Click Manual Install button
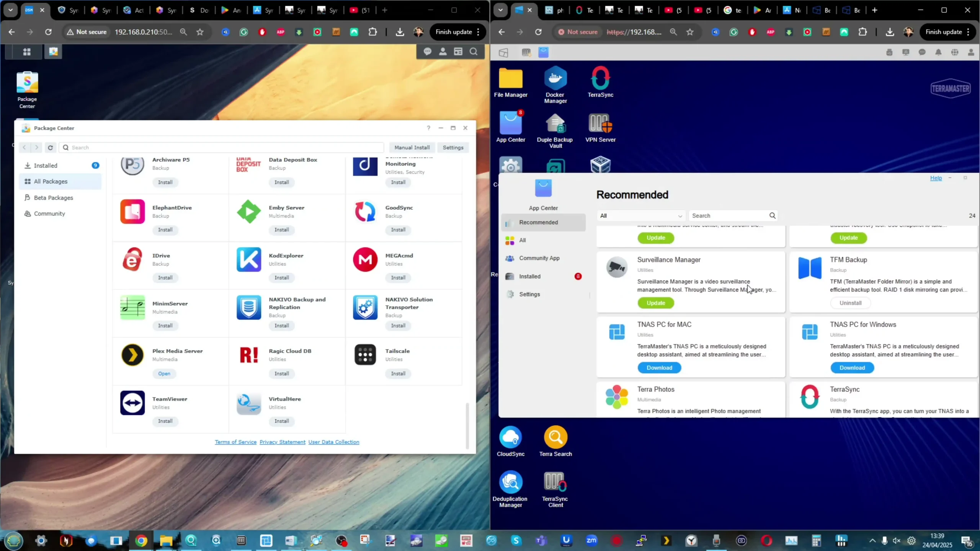 tap(412, 147)
